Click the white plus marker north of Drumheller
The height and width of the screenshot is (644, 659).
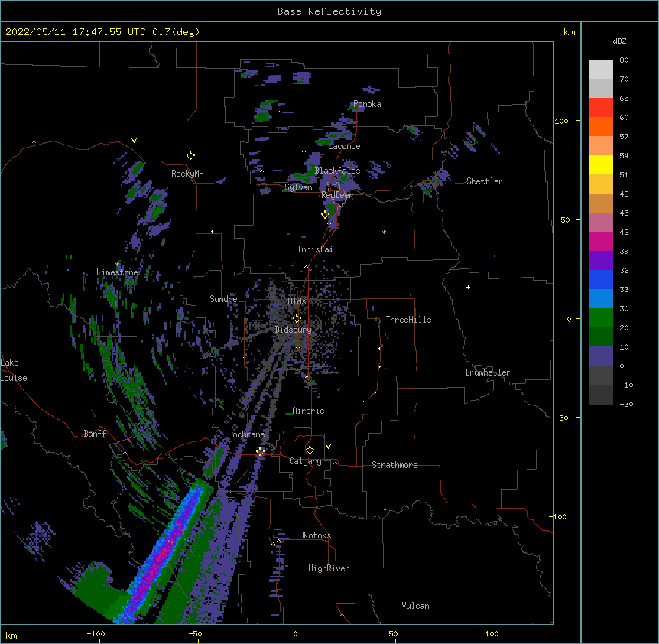pyautogui.click(x=468, y=287)
